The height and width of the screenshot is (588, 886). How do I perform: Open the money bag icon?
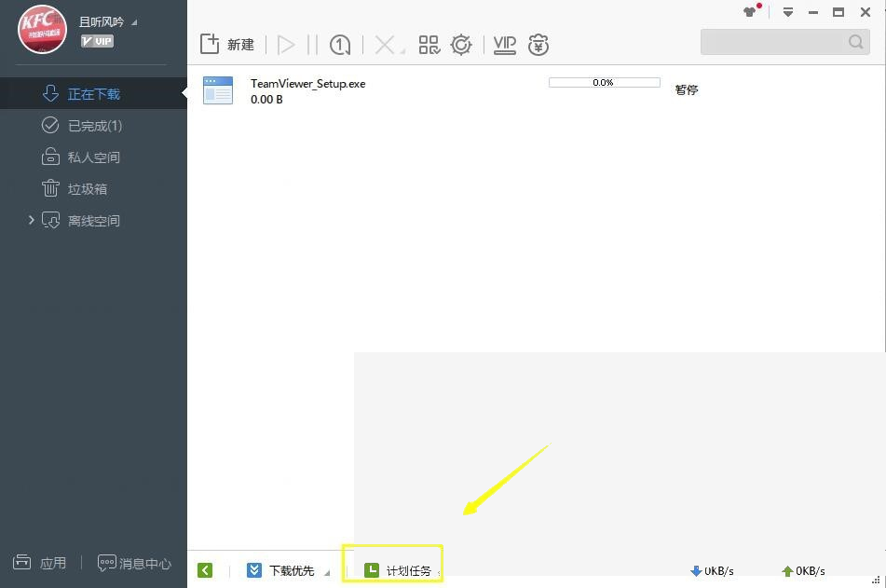[538, 45]
